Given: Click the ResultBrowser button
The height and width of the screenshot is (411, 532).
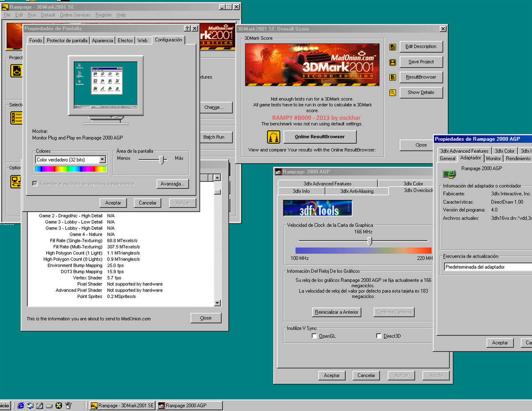Looking at the screenshot, I should point(421,77).
